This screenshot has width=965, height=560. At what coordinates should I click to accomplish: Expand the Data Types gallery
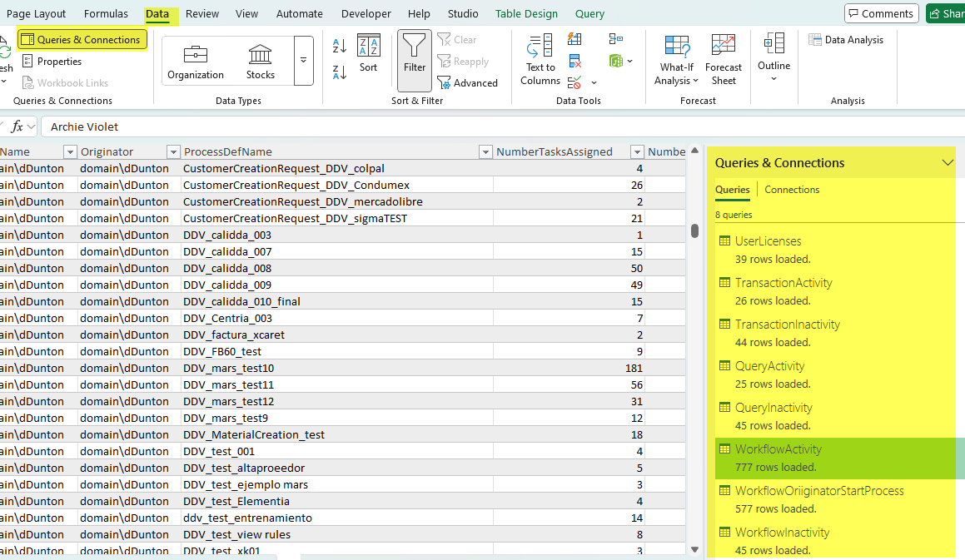[x=303, y=61]
